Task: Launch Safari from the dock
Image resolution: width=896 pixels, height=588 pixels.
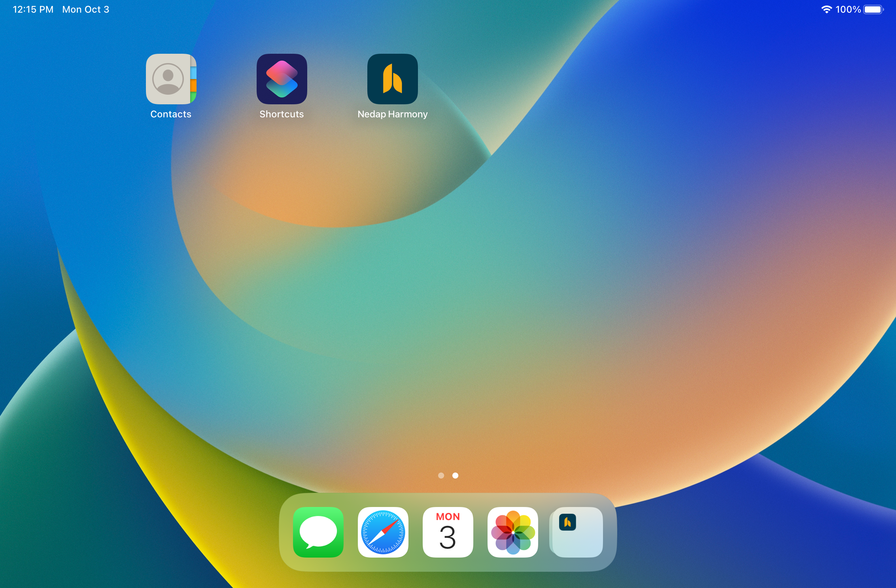Action: coord(383,532)
